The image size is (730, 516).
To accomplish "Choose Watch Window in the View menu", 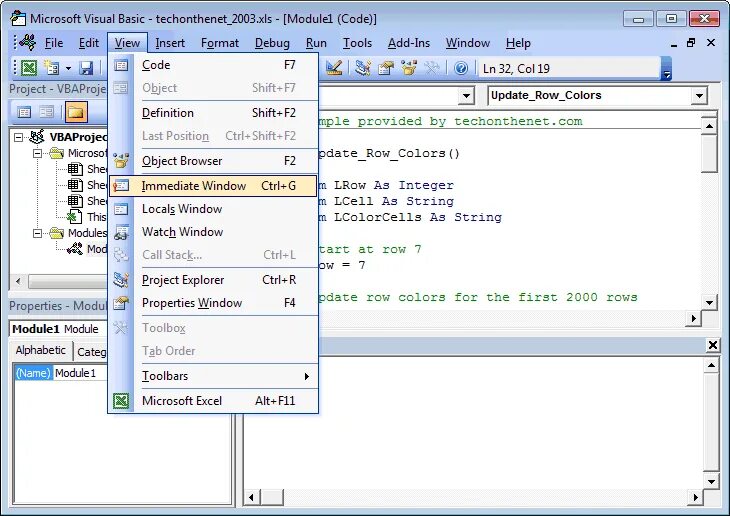I will tap(213, 232).
